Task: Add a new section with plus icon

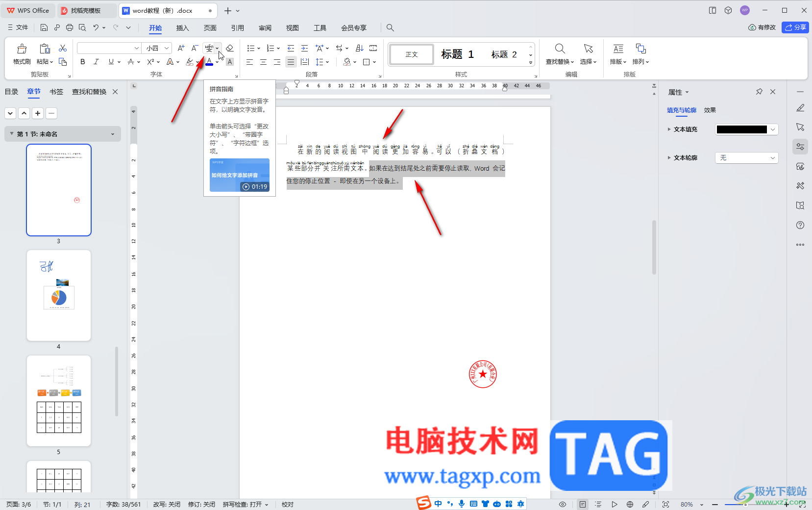Action: (x=38, y=113)
